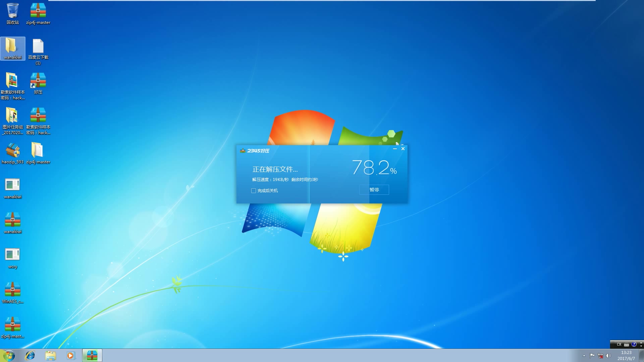
Task: Select the WinAES_c... archive icon
Action: (x=13, y=293)
